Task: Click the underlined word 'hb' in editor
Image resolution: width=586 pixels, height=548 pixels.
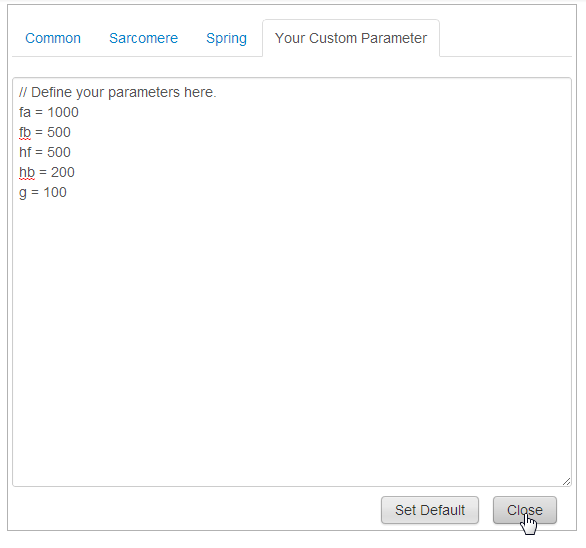Action: (27, 172)
